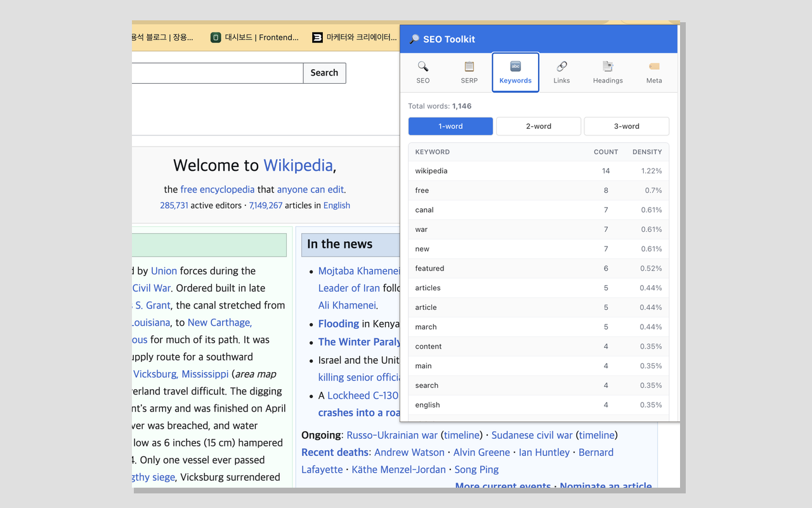Open the Meta tab

(x=654, y=72)
